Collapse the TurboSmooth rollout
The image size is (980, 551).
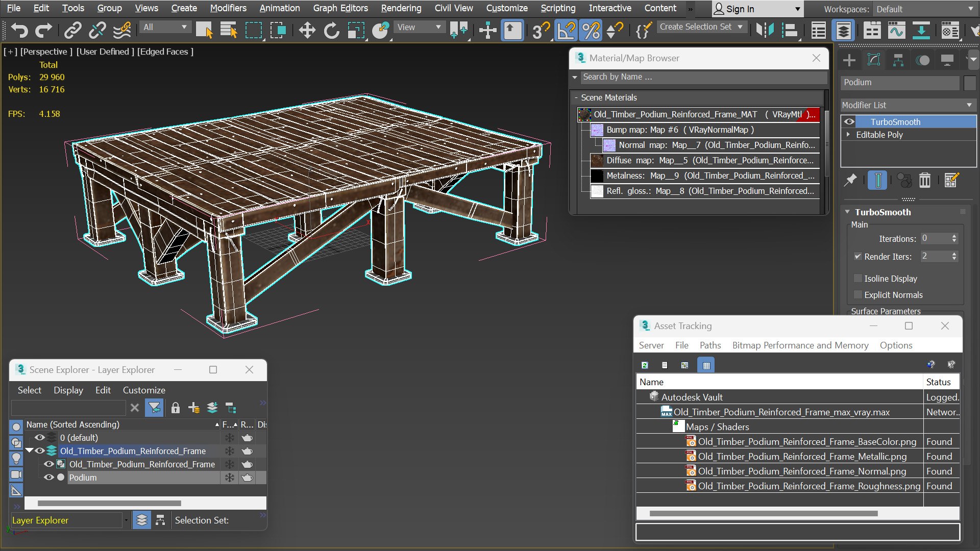847,212
